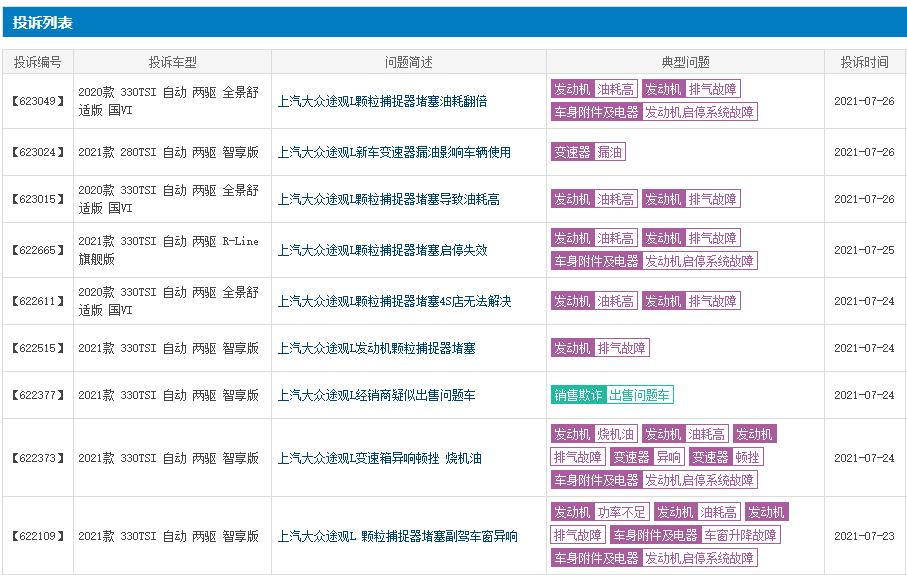907x575 pixels.
Task: Open complaint link about 颗粒捕捉器堵塞油耗翻倍
Action: (382, 101)
